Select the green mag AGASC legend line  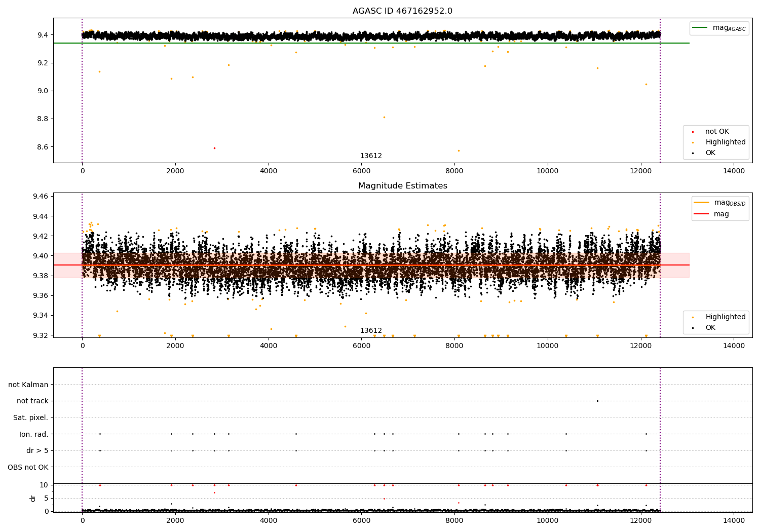[x=701, y=28]
